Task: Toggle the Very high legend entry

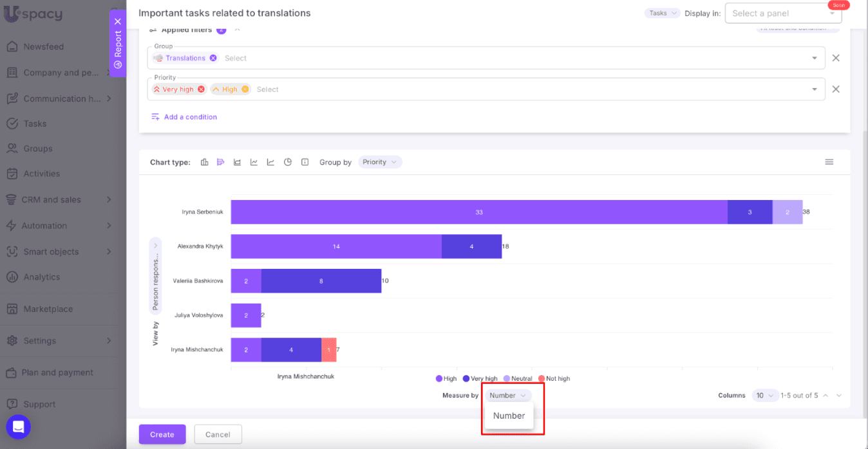Action: 480,379
